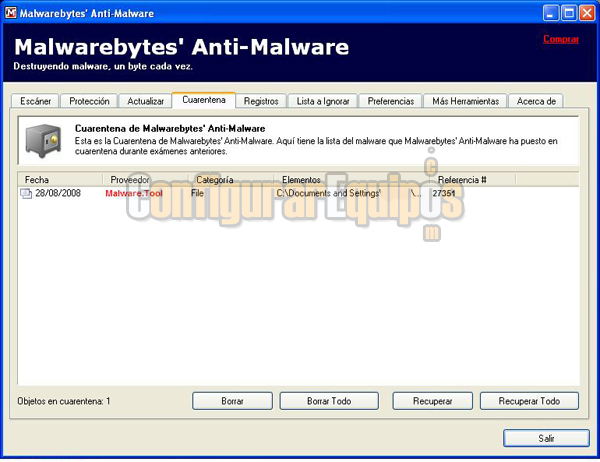This screenshot has width=600, height=462.
Task: Click the Borrar button
Action: point(232,401)
